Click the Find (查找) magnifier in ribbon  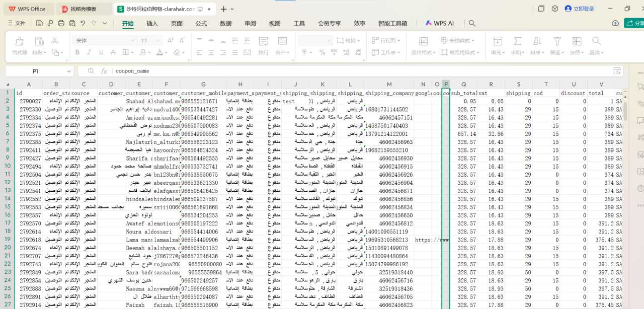[596, 41]
